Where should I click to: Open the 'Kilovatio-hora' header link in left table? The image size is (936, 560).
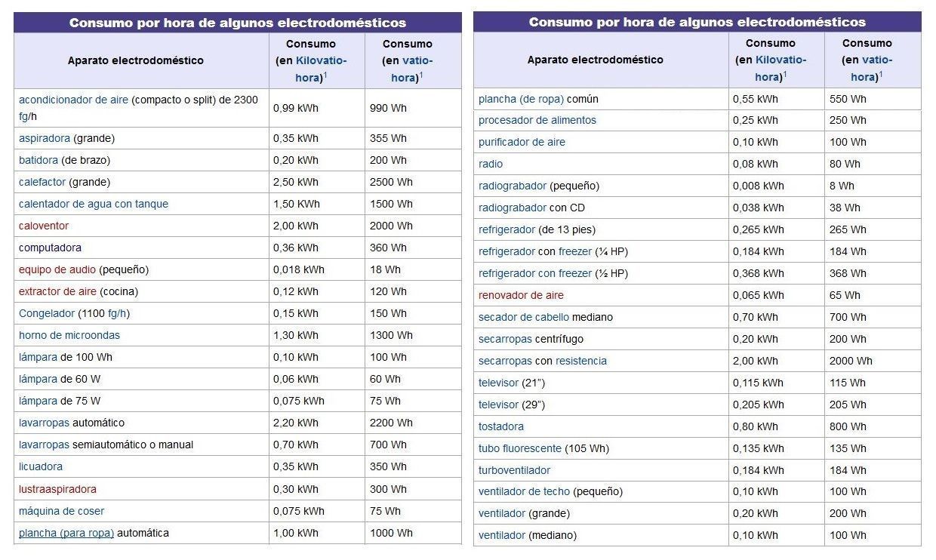(x=312, y=69)
